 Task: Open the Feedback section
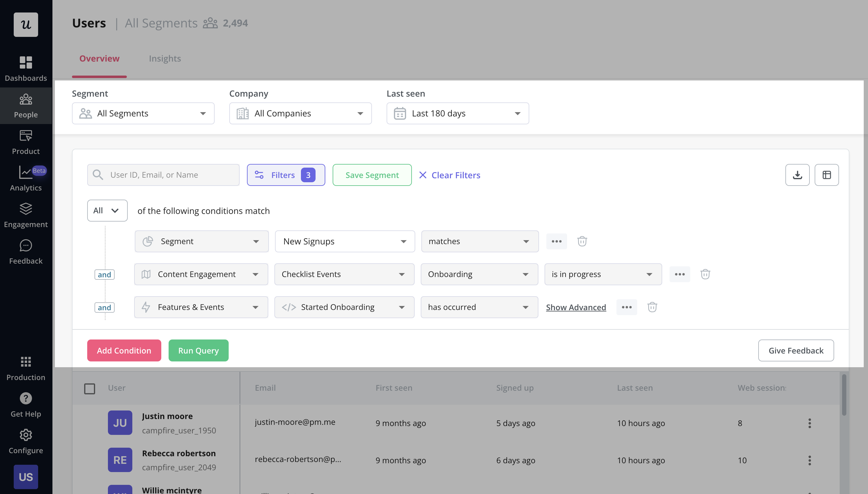(x=26, y=251)
